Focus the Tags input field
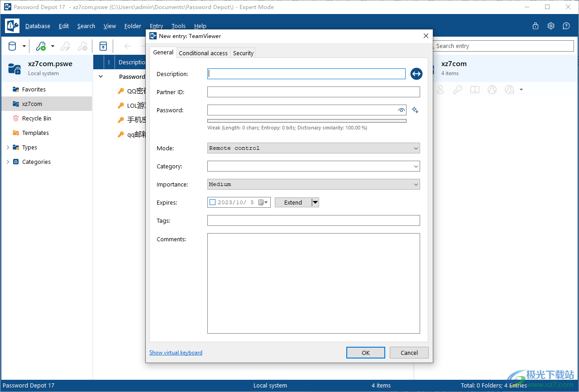This screenshot has width=579, height=392. coord(313,220)
